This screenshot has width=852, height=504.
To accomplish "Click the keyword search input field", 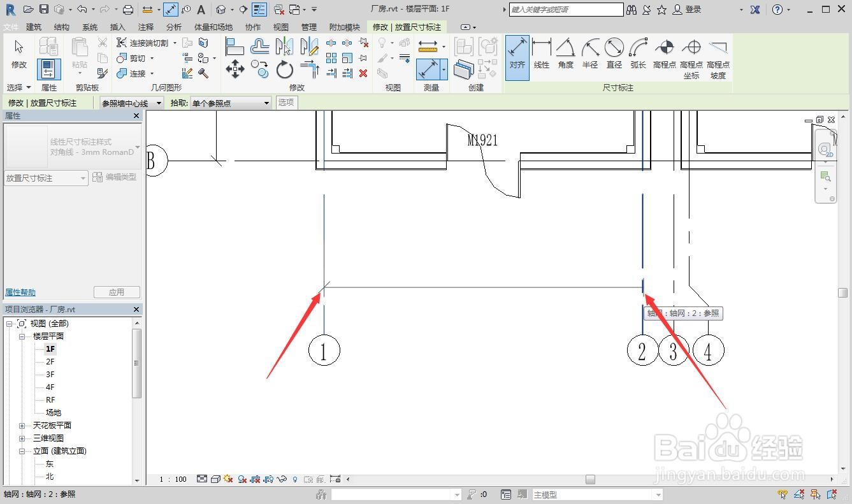I will tap(566, 10).
